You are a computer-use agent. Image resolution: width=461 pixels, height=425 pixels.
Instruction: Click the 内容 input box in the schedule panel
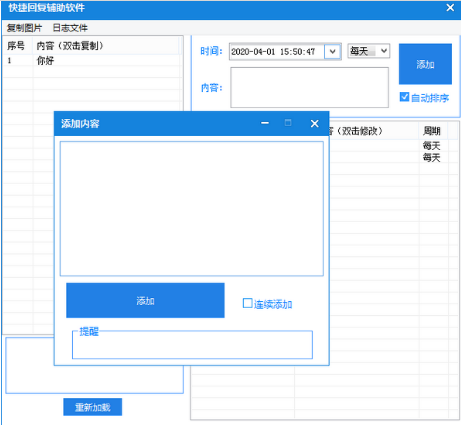coord(309,87)
